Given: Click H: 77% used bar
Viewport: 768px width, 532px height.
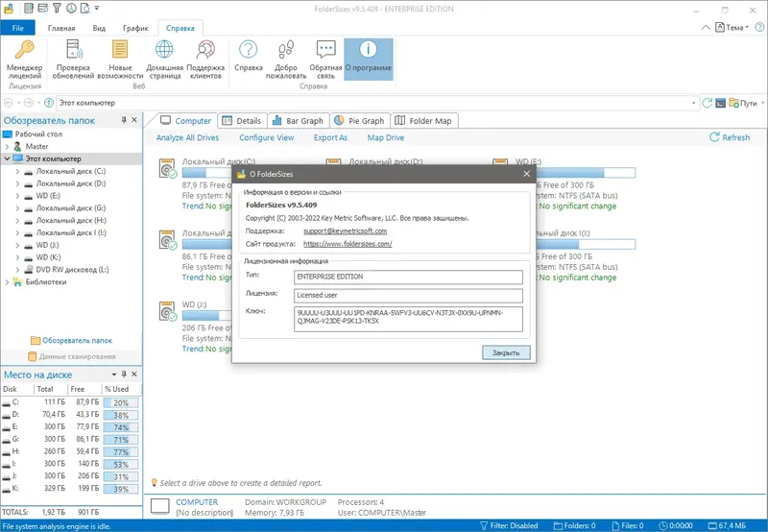Looking at the screenshot, I should point(121,451).
